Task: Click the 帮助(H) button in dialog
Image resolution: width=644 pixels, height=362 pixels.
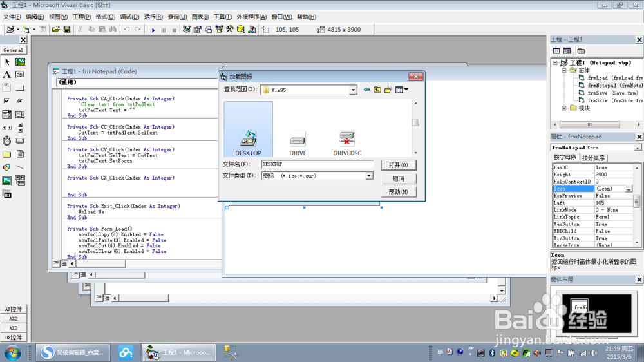Action: [399, 192]
